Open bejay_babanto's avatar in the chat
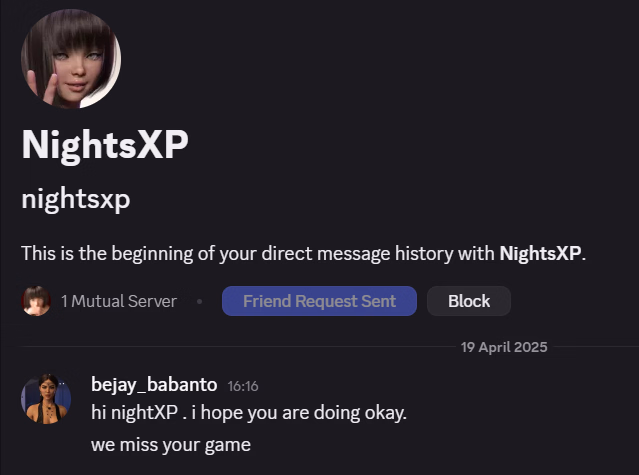Viewport: 639px width, 475px height. click(x=46, y=399)
